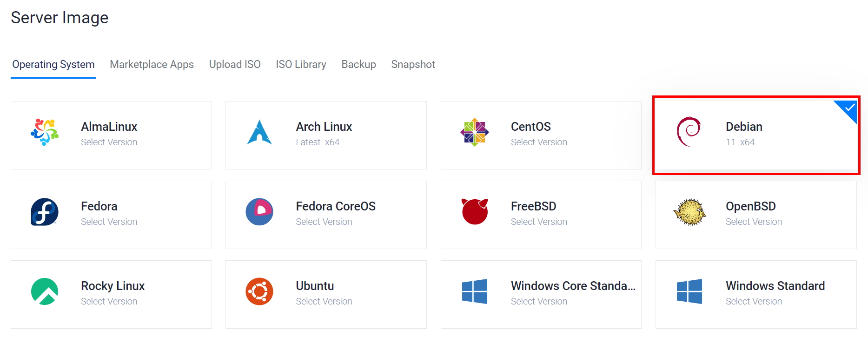Click the Fedora CoreOS logo icon

pos(259,212)
